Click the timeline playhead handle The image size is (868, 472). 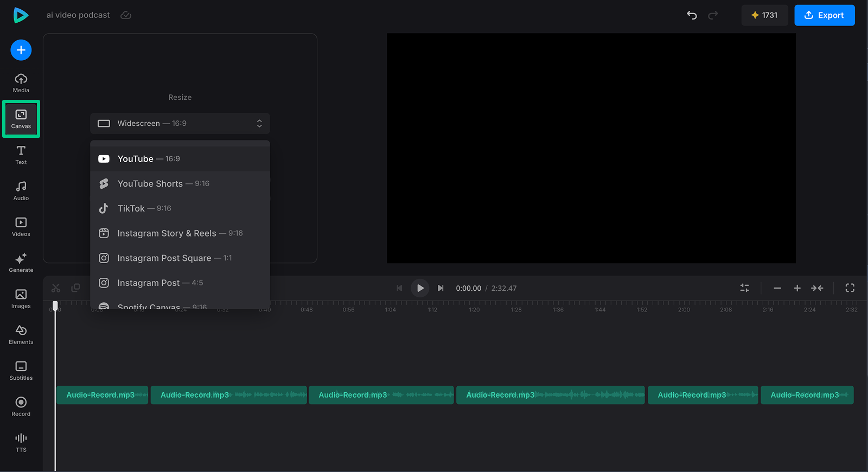55,306
